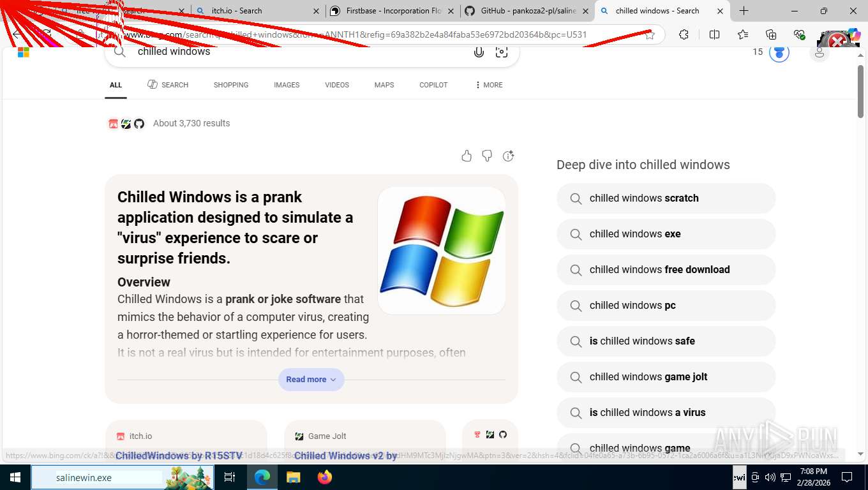Open the Bing account profile icon
This screenshot has width=868, height=490.
click(819, 52)
